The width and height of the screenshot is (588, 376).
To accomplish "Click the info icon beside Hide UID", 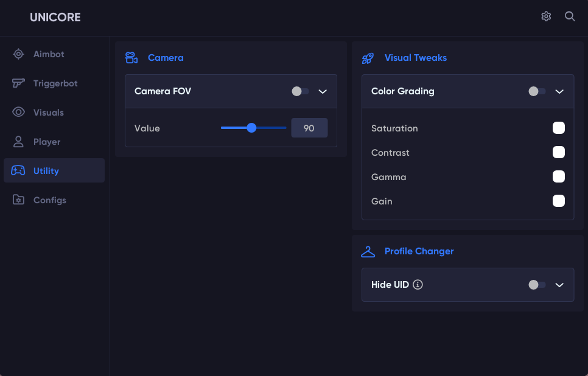I will tap(418, 285).
